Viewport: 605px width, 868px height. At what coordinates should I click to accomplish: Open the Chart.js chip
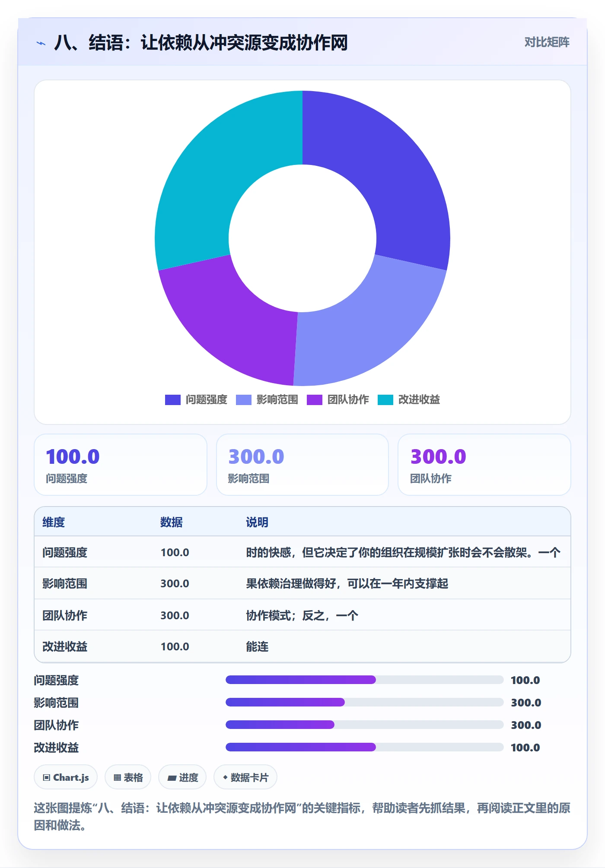66,777
